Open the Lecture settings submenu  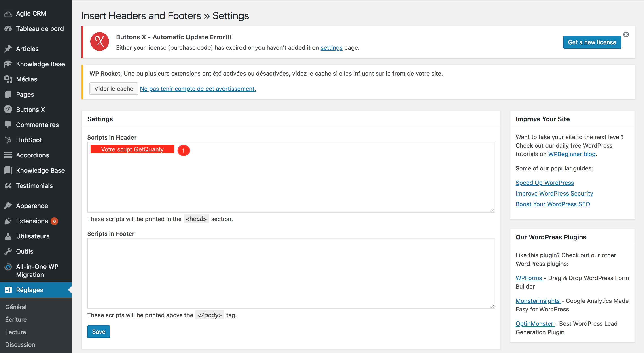coord(16,332)
